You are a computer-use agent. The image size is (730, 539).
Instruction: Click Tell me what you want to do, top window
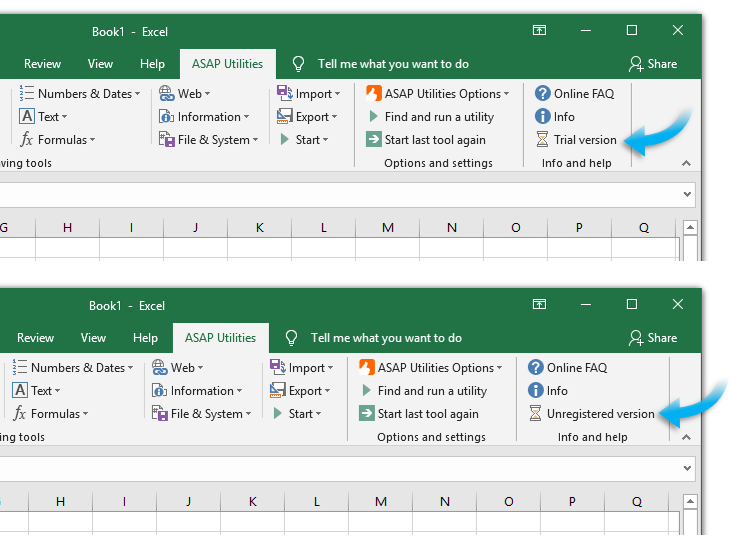point(393,64)
